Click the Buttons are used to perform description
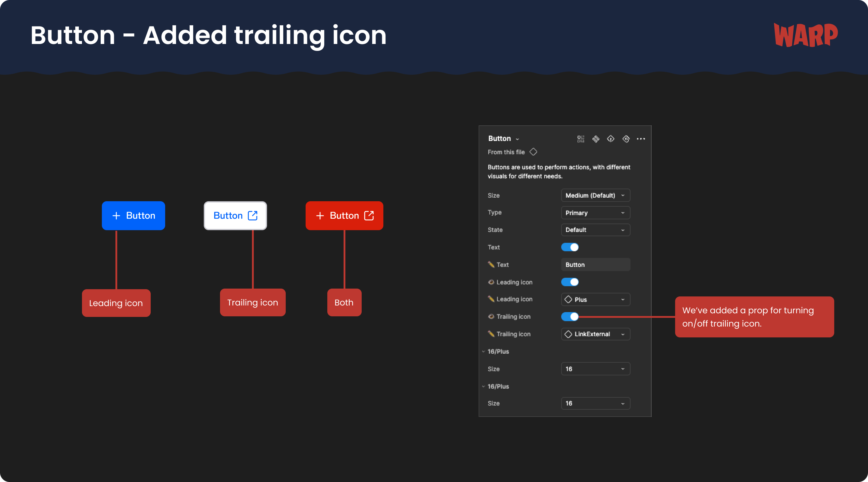The width and height of the screenshot is (868, 482). coord(559,171)
